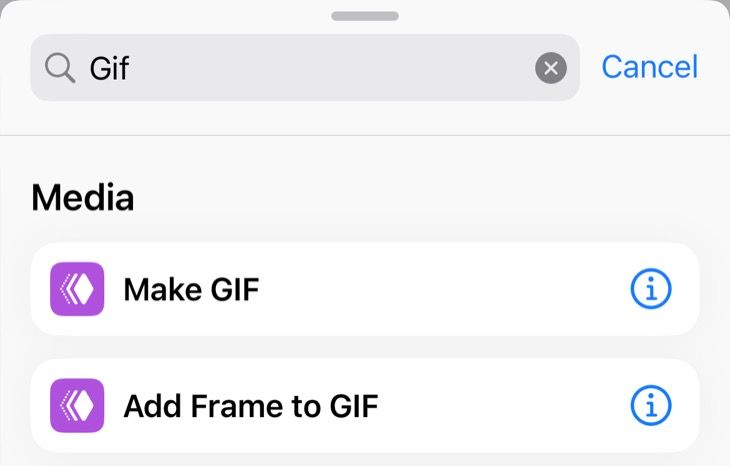Tap empty space in Make GIF row
Viewport: 730px width, 466px height.
point(440,289)
